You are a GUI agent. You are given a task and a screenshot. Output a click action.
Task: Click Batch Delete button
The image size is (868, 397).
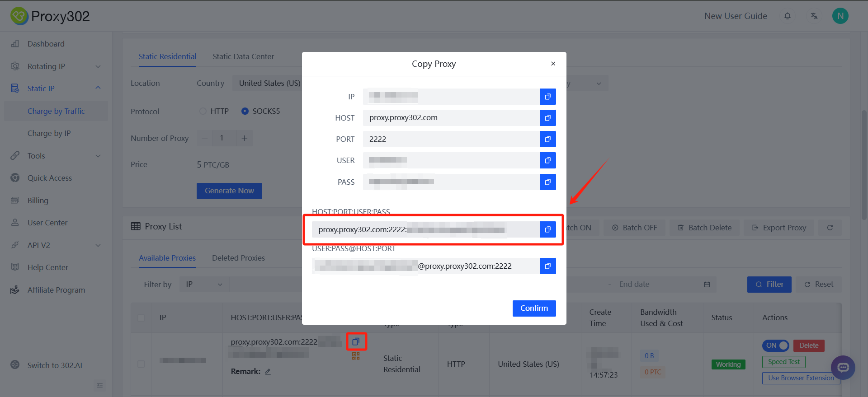pos(704,228)
